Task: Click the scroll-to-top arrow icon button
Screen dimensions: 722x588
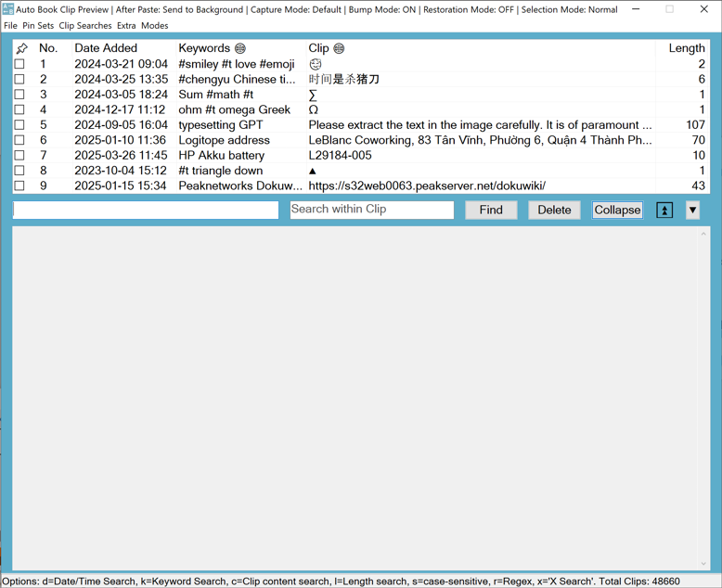Action: point(664,211)
